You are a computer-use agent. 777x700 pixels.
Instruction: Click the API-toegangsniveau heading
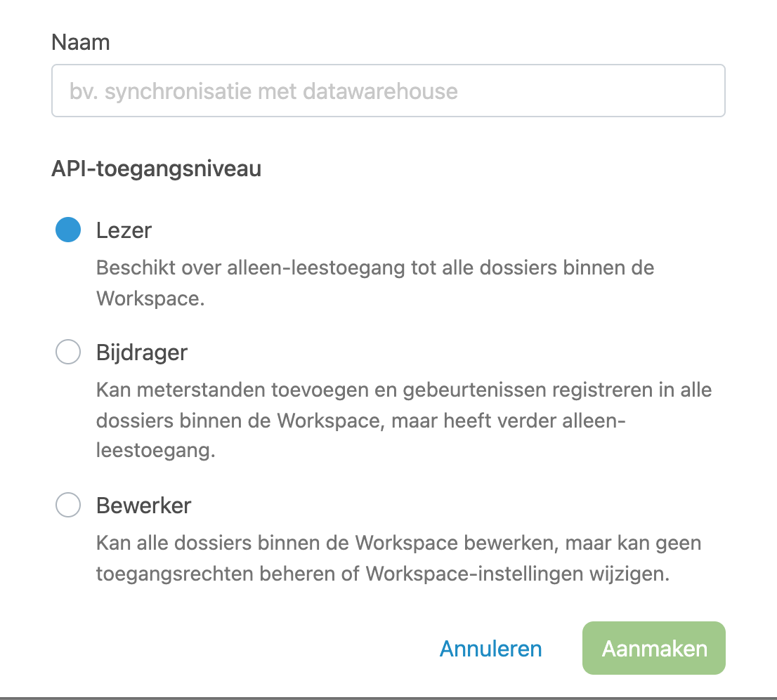(x=156, y=169)
